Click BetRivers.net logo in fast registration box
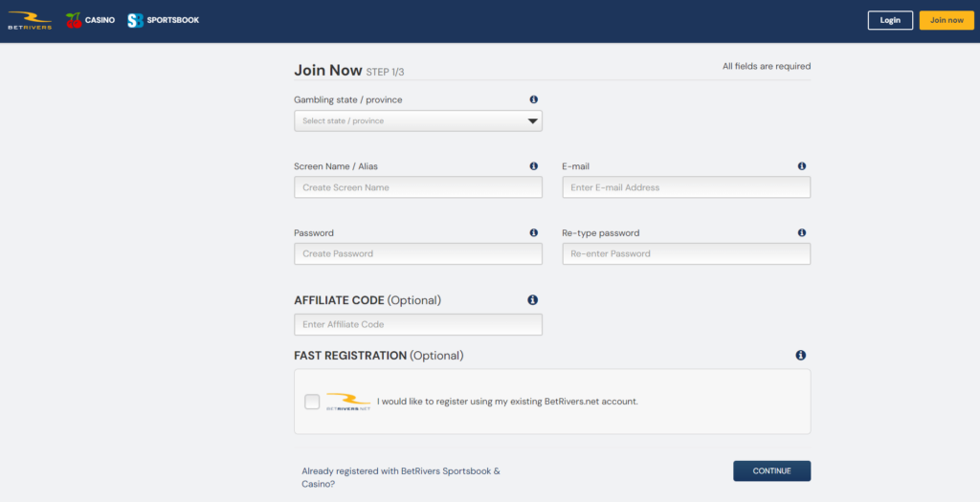980x502 pixels. point(348,402)
